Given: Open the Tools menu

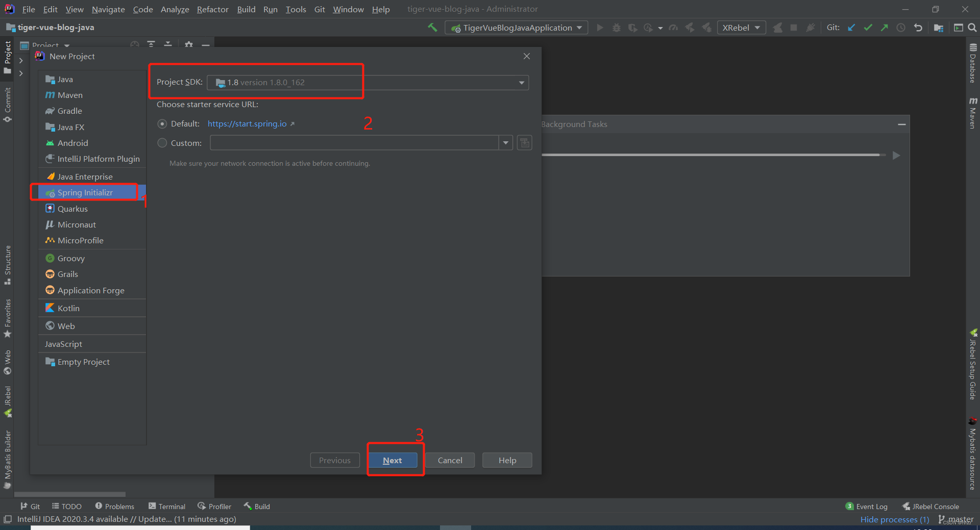Looking at the screenshot, I should pyautogui.click(x=296, y=9).
